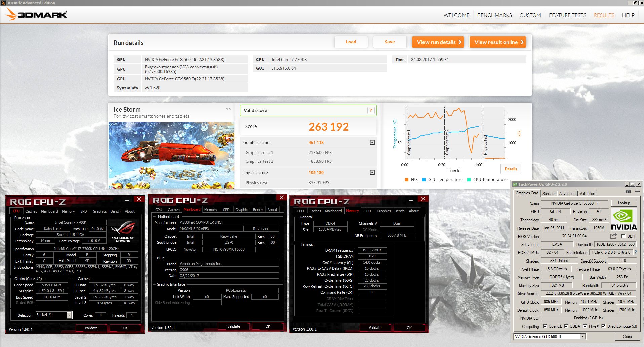
Task: Click the teal CPU Temperature legend swatch
Action: pyautogui.click(x=469, y=180)
